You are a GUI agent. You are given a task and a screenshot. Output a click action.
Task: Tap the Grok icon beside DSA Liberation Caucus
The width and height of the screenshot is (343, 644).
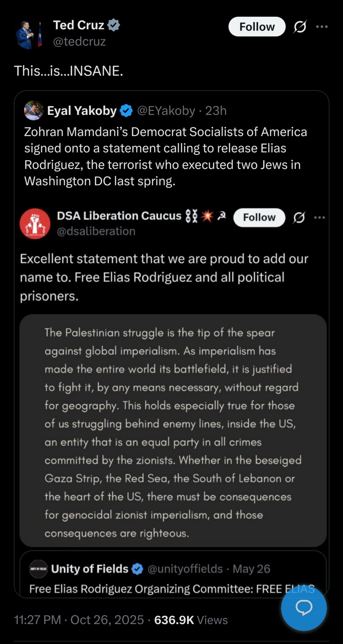pos(299,218)
